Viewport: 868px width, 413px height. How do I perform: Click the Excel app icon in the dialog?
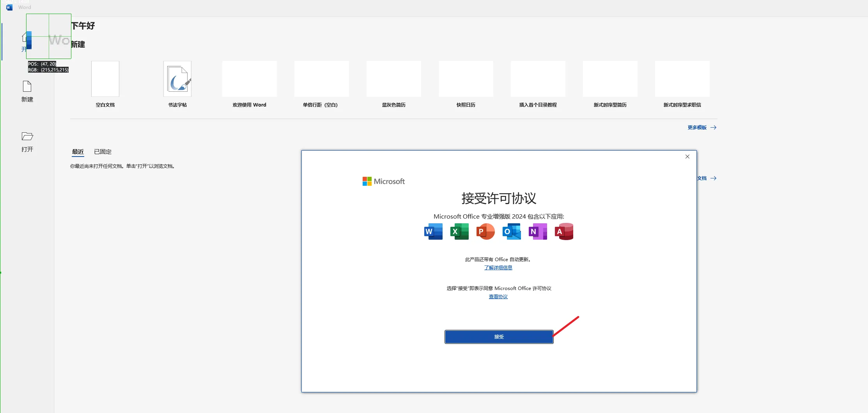(459, 231)
